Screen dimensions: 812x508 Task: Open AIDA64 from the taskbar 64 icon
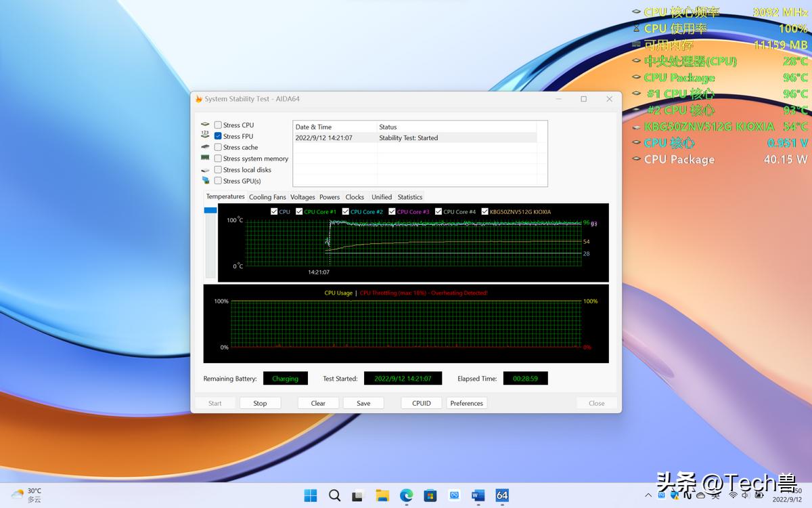click(x=502, y=495)
